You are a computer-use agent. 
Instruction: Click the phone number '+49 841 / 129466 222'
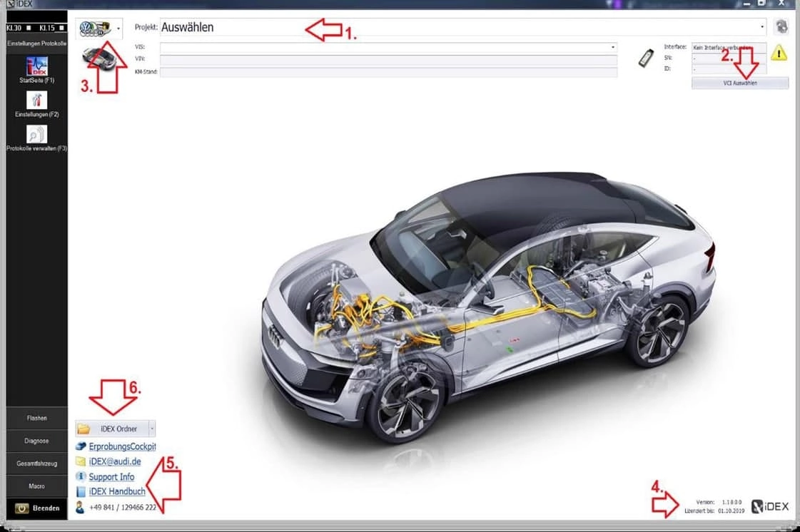(x=123, y=508)
